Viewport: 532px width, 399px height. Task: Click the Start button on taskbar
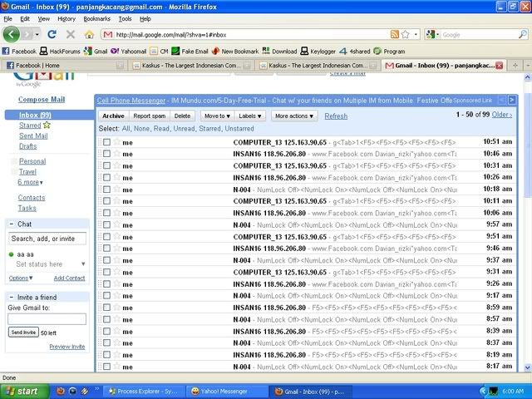click(25, 392)
